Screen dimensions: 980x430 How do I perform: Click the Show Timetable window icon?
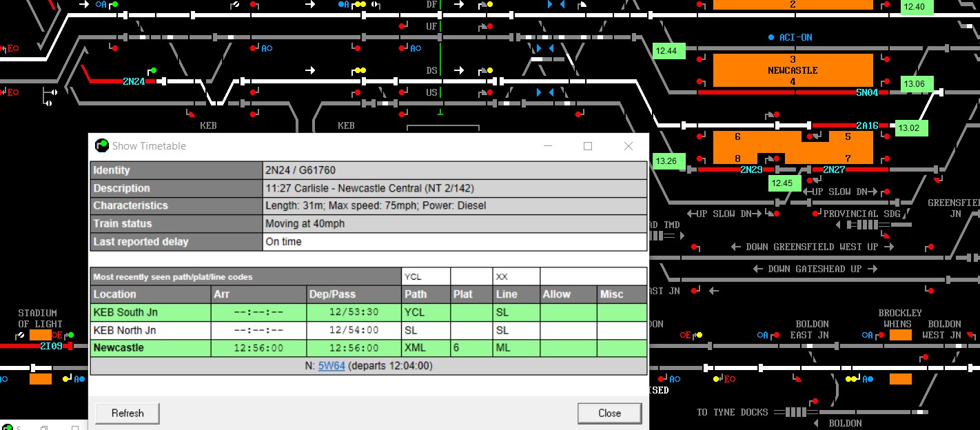[101, 145]
